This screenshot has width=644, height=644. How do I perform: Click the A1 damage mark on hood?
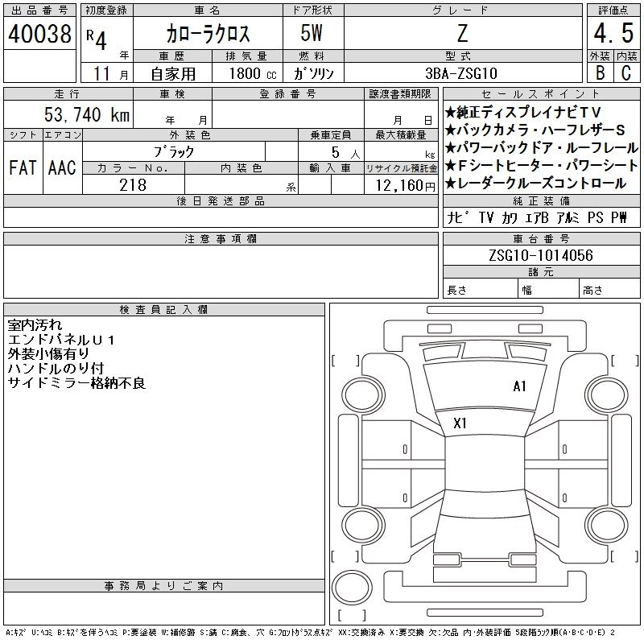pyautogui.click(x=519, y=386)
